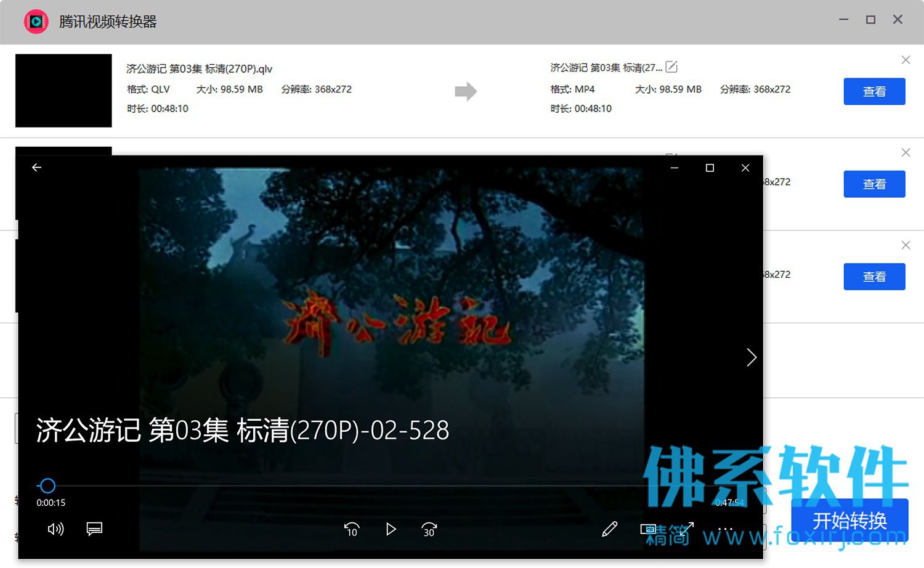Close the video player window
This screenshot has width=924, height=568.
pos(745,168)
